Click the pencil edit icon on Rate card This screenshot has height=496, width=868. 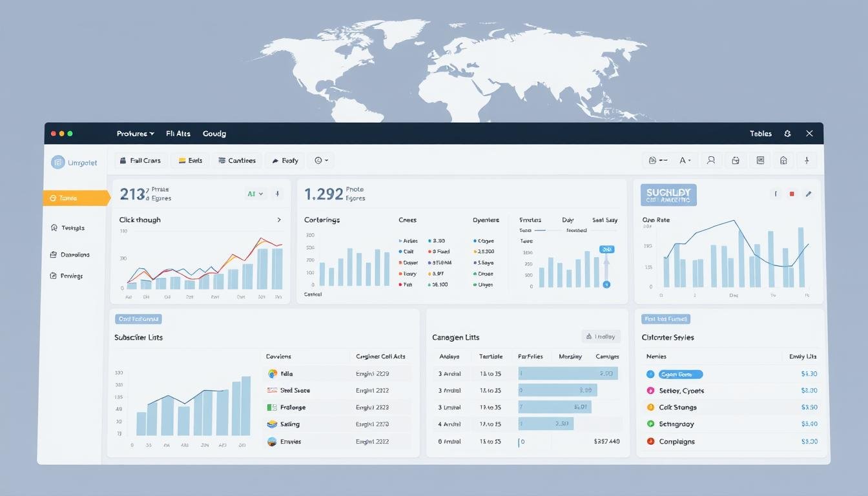pos(808,194)
